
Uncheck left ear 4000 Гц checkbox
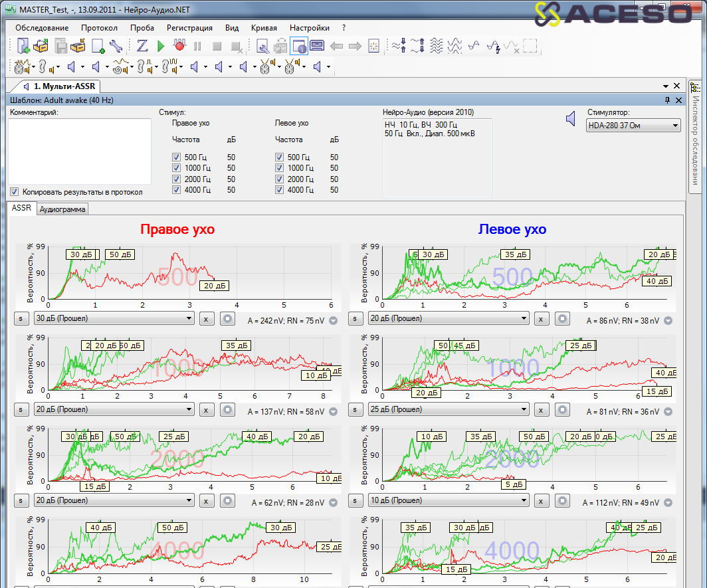pos(279,190)
